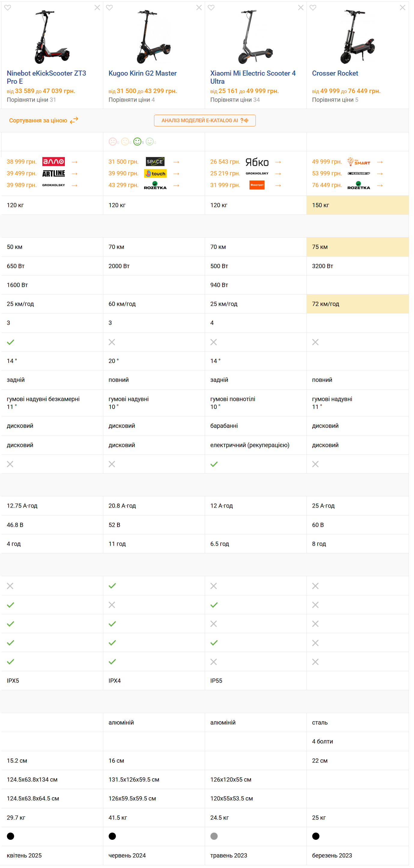Screen dimensions: 414x868
Task: Follow arrow for 26 543 грн offer
Action: coord(278,162)
